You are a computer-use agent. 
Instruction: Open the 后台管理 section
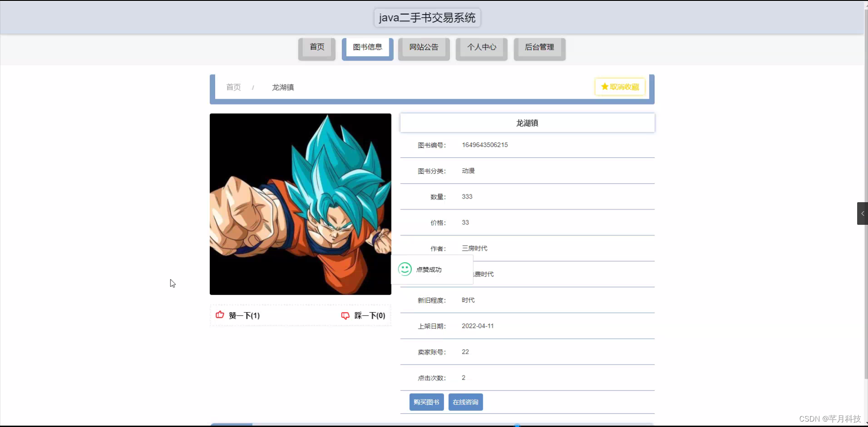[x=539, y=47]
